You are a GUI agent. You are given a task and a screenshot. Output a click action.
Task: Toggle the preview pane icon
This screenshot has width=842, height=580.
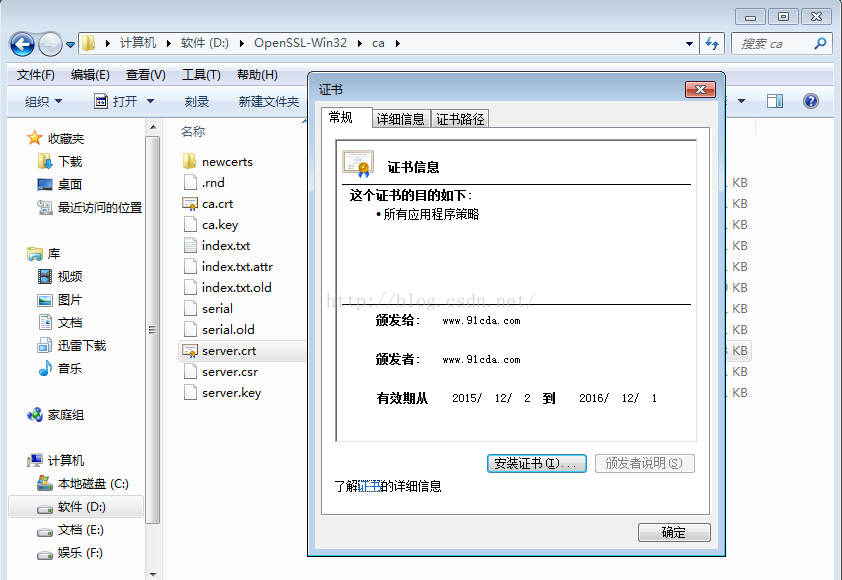tap(775, 101)
